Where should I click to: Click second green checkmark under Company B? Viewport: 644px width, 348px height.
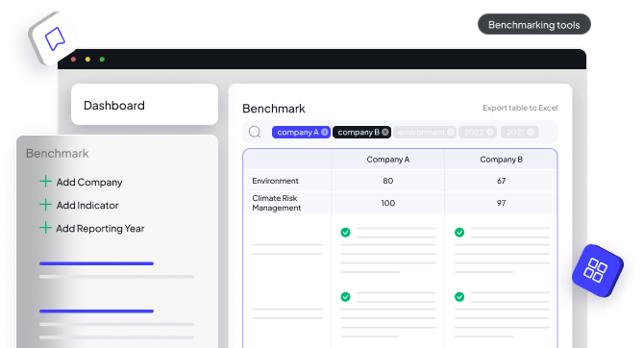click(x=459, y=297)
